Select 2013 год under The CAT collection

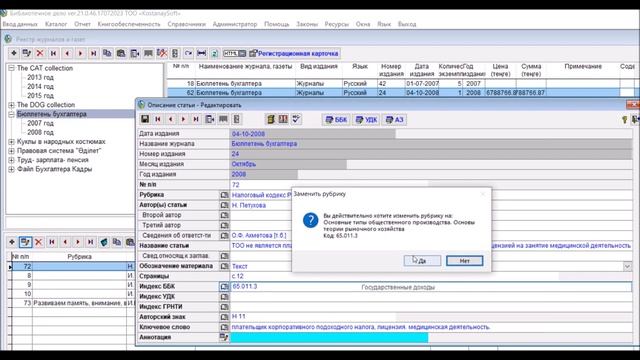point(40,78)
